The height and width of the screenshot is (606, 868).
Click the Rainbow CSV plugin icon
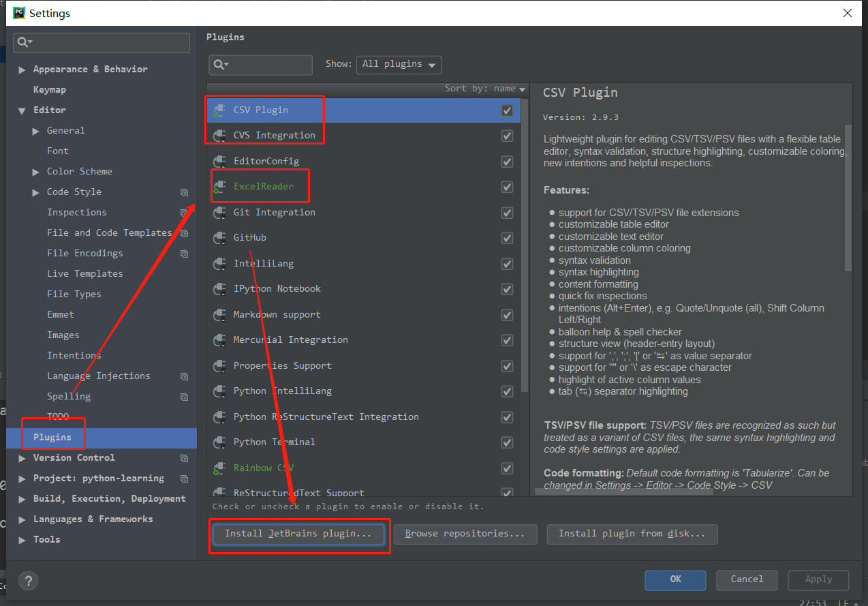[x=219, y=468]
